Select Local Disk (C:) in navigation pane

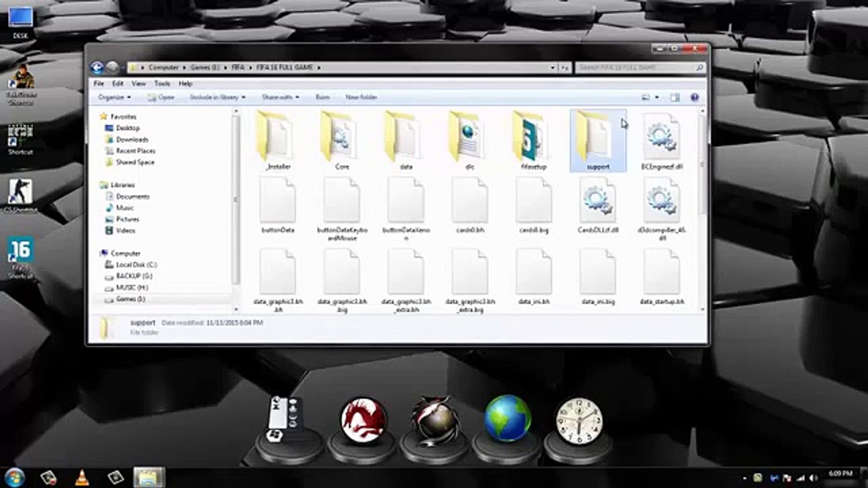136,265
